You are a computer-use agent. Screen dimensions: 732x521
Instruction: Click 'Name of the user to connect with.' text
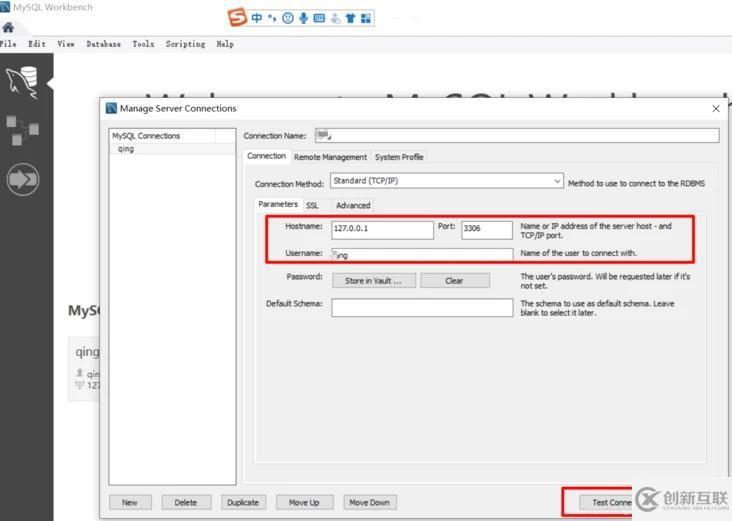point(578,253)
